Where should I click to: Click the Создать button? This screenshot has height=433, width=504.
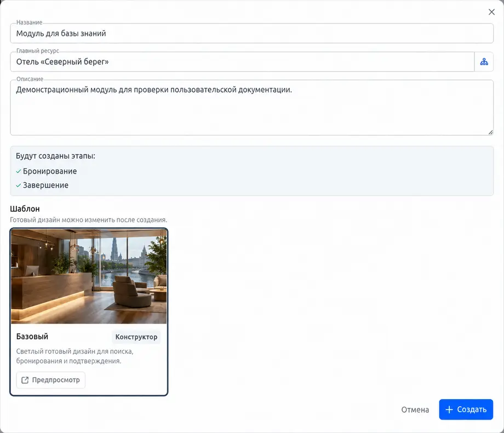click(x=466, y=409)
